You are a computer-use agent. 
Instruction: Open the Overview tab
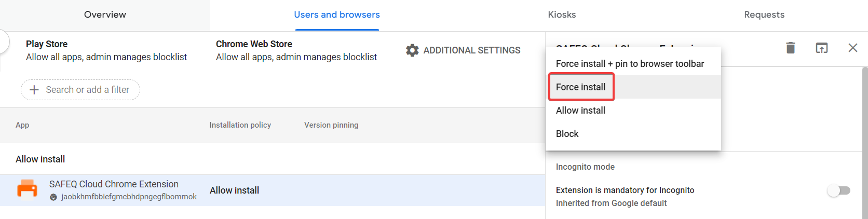(x=105, y=15)
